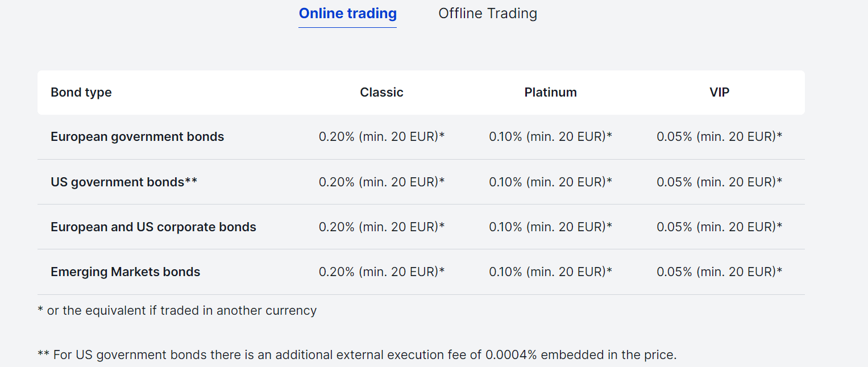Click Classic fee for European government bonds
868x367 pixels.
point(382,137)
